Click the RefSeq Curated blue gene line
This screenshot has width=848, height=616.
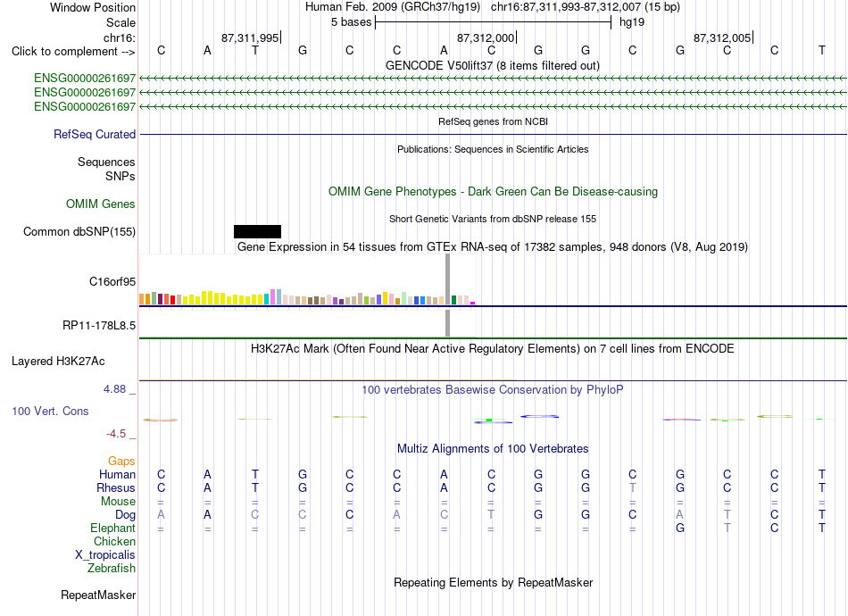(494, 134)
